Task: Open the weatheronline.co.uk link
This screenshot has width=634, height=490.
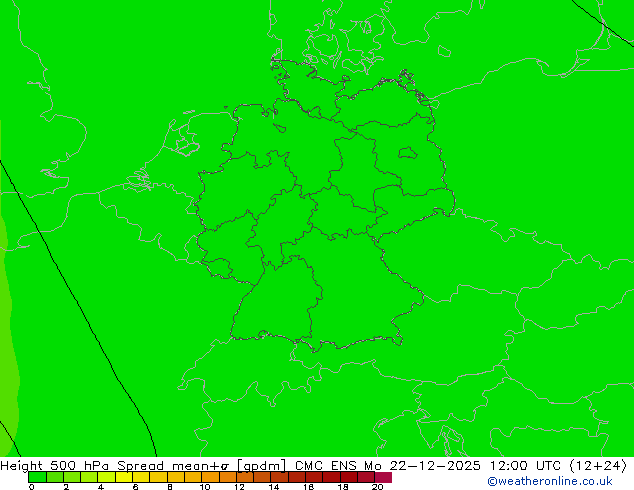Action: coord(550,481)
